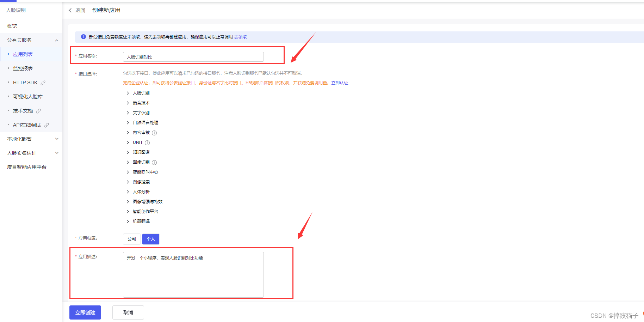Click the UNIT interface label
Viewport: 644px width, 322px height.
(x=138, y=142)
